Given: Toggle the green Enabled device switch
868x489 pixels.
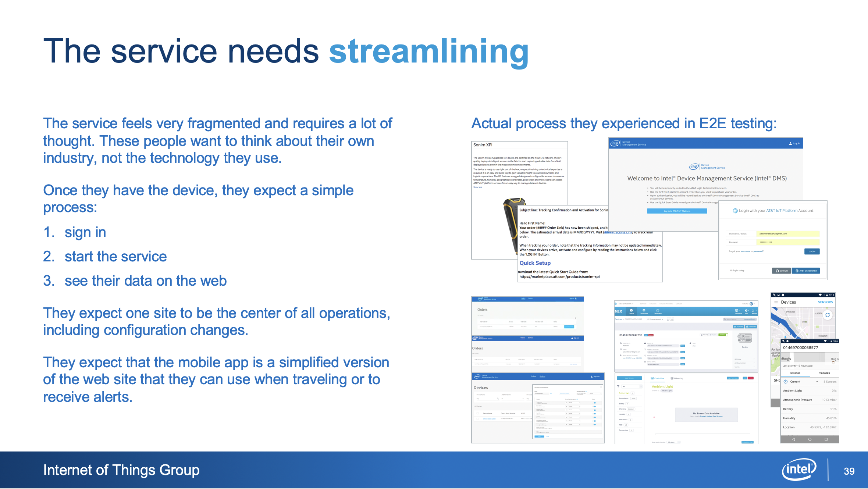Looking at the screenshot, I should [723, 335].
